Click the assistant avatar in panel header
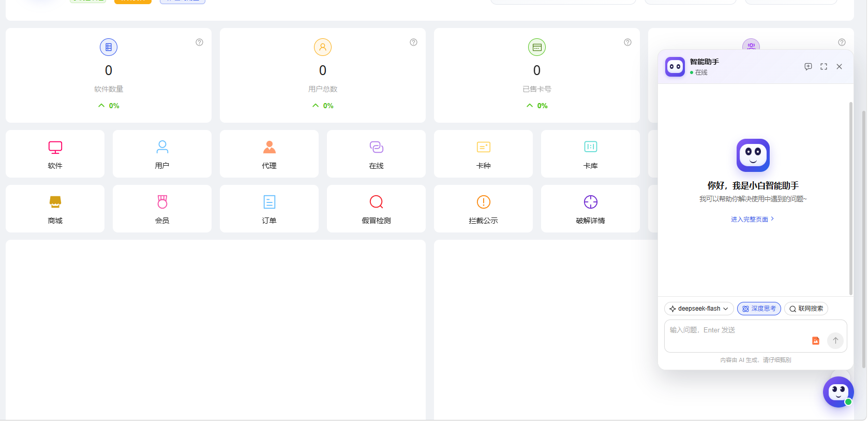The image size is (868, 422). click(675, 67)
